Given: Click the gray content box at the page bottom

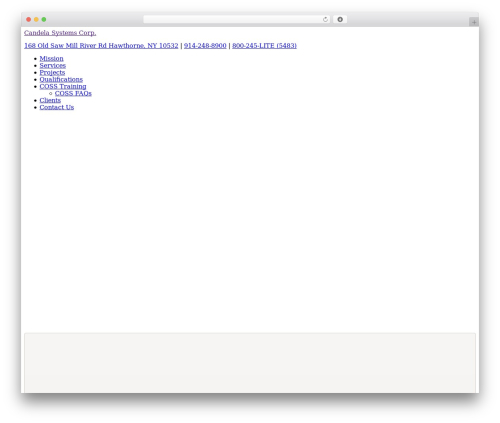Looking at the screenshot, I should (250, 363).
